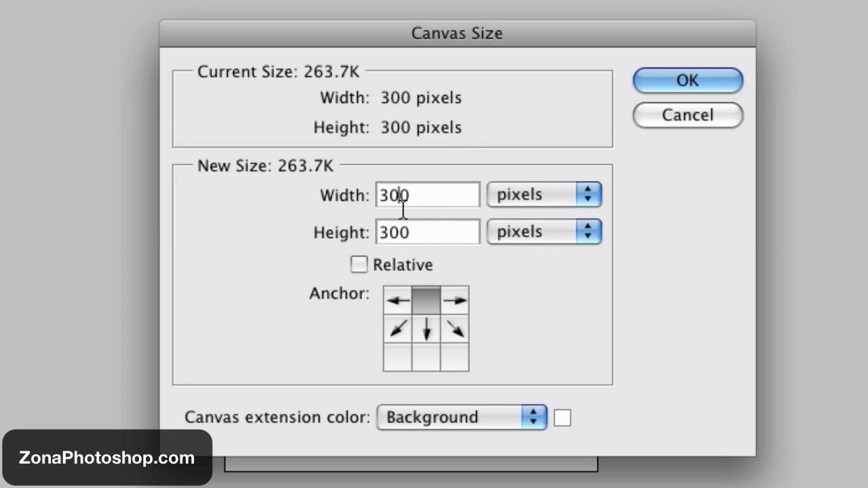Select center anchor cell with down arrow

(426, 329)
